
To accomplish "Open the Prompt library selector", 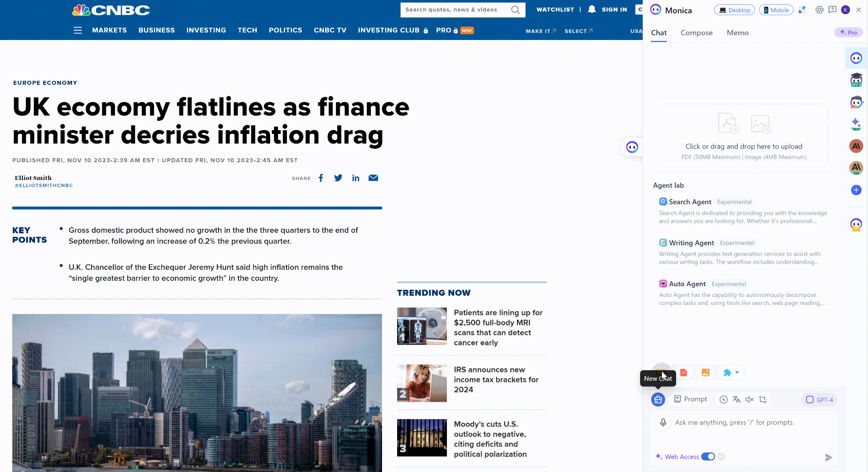I will pos(691,399).
